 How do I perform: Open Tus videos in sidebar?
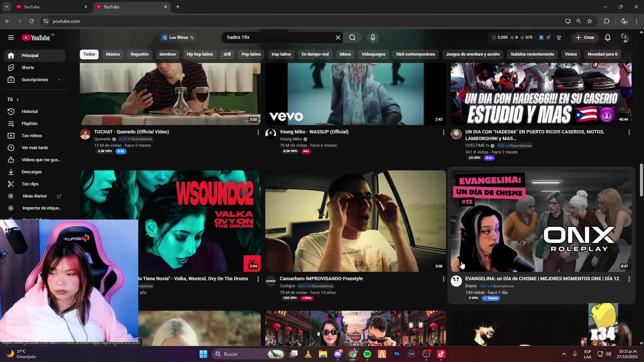33,135
